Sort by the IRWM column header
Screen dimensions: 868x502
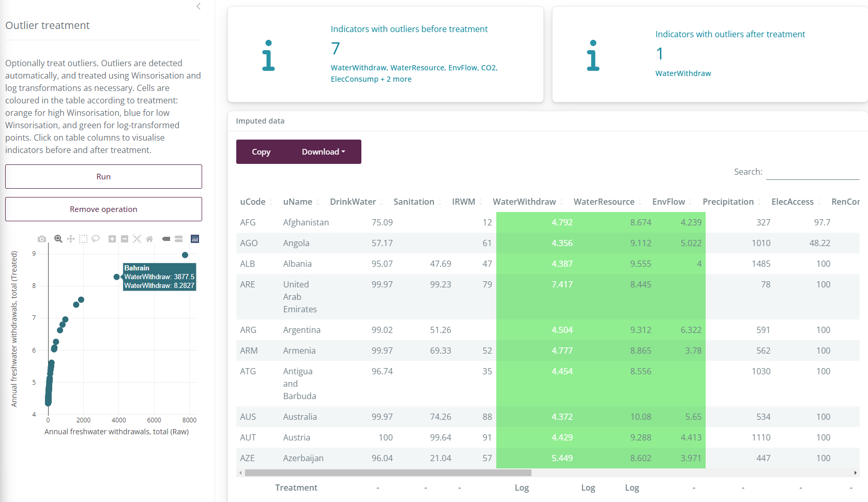[467, 202]
